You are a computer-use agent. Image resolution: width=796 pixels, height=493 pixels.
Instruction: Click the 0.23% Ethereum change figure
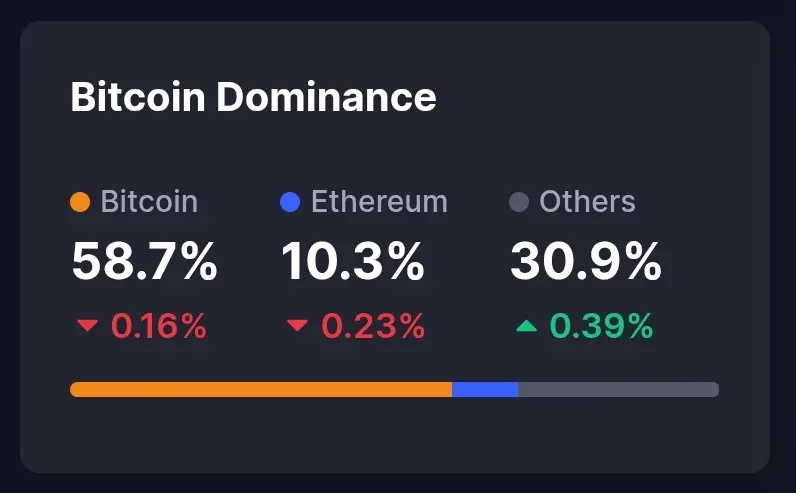[373, 326]
